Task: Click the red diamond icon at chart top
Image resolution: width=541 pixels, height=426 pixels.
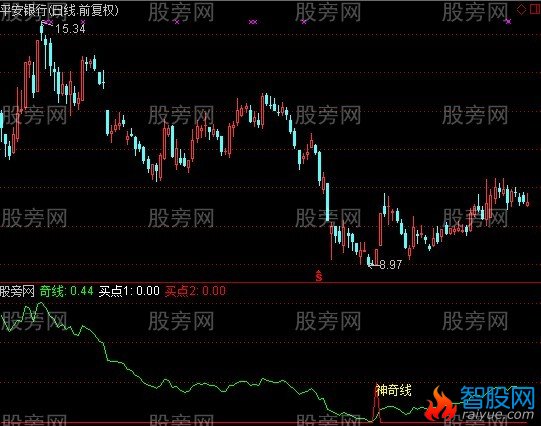Action: (521, 10)
